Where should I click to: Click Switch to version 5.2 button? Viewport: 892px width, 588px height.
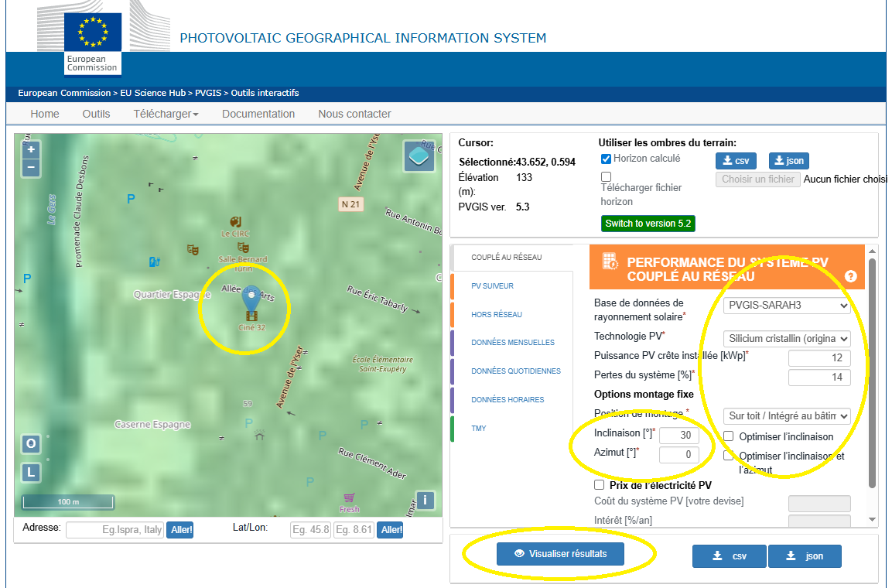click(648, 224)
